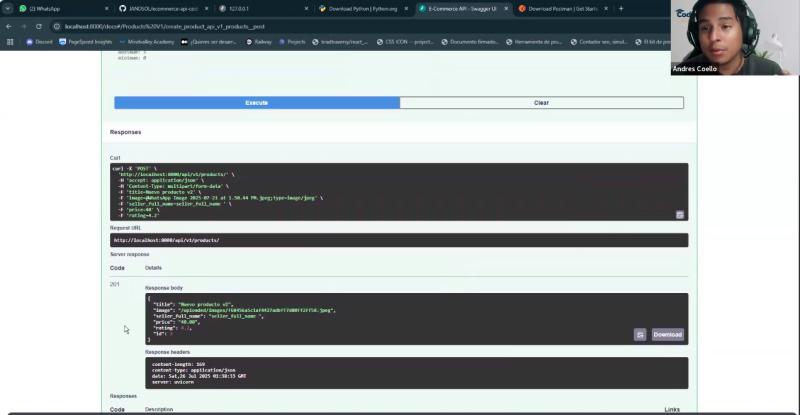Switch to the 127.0.0.1 tab

[x=262, y=9]
